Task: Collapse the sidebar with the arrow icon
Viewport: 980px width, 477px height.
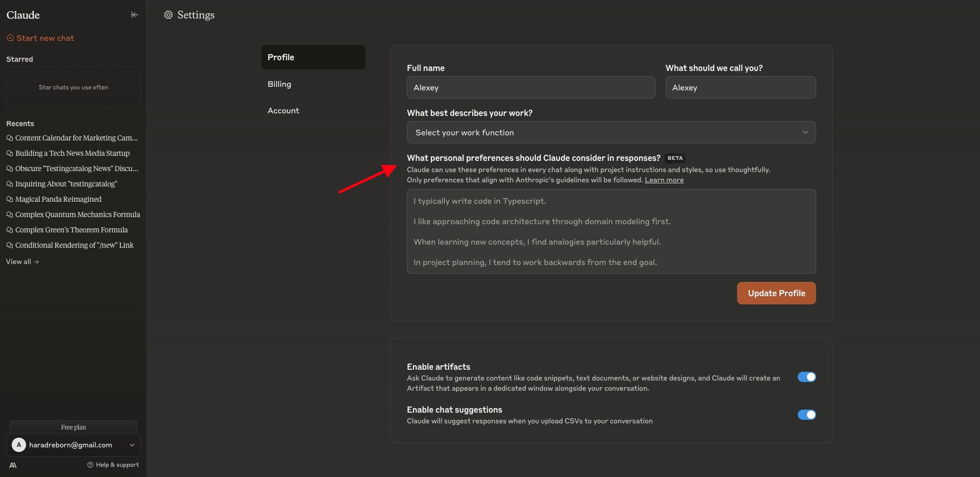Action: coord(134,15)
